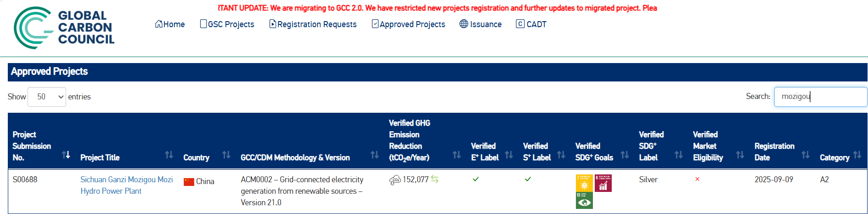
Task: Open the Home menu item
Action: pyautogui.click(x=170, y=24)
